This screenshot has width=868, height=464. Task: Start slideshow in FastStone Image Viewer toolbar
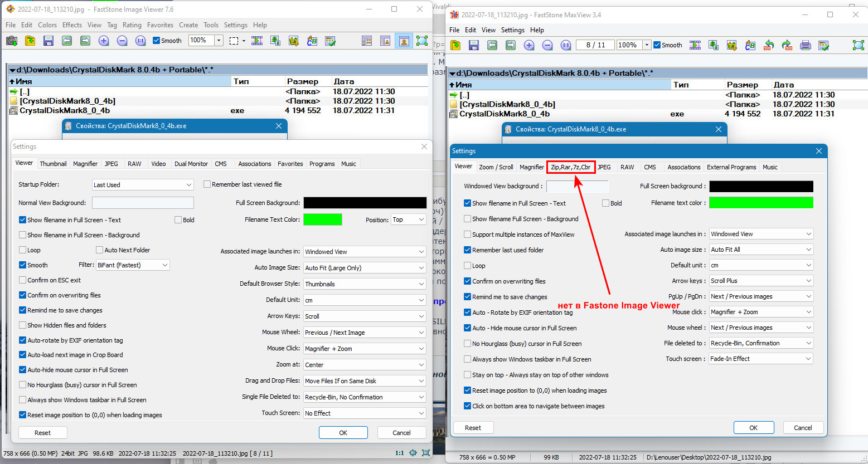coord(256,41)
